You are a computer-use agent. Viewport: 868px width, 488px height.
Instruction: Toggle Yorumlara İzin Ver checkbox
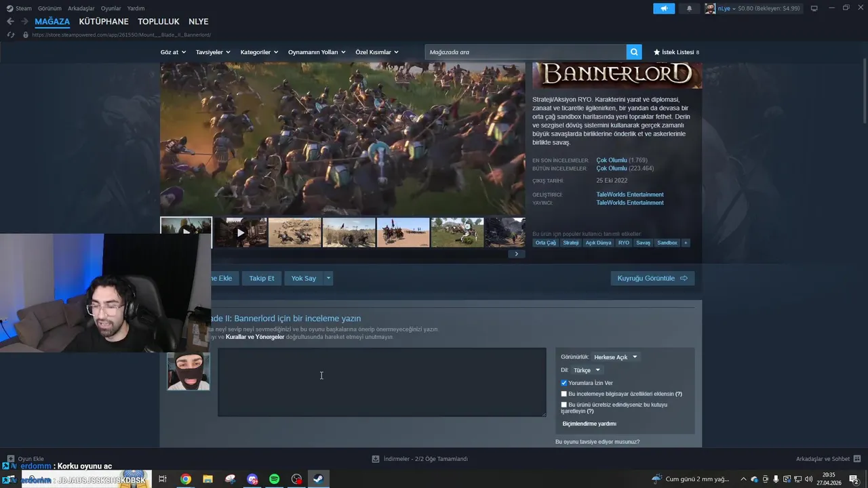564,383
